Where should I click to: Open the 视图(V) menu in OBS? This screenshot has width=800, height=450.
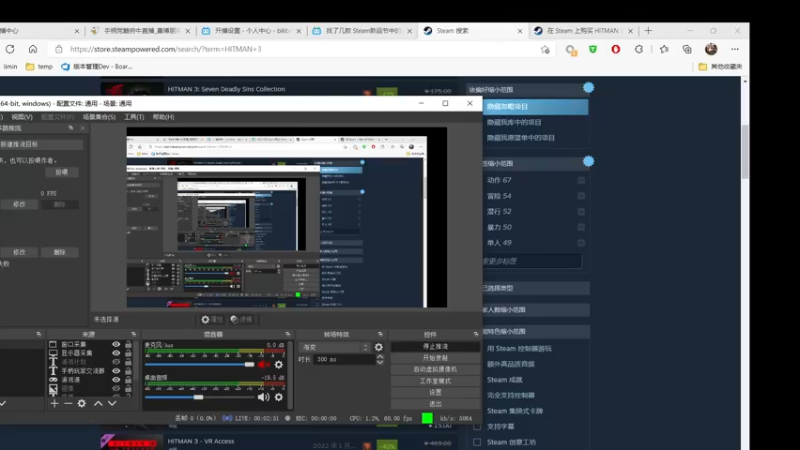pos(22,117)
